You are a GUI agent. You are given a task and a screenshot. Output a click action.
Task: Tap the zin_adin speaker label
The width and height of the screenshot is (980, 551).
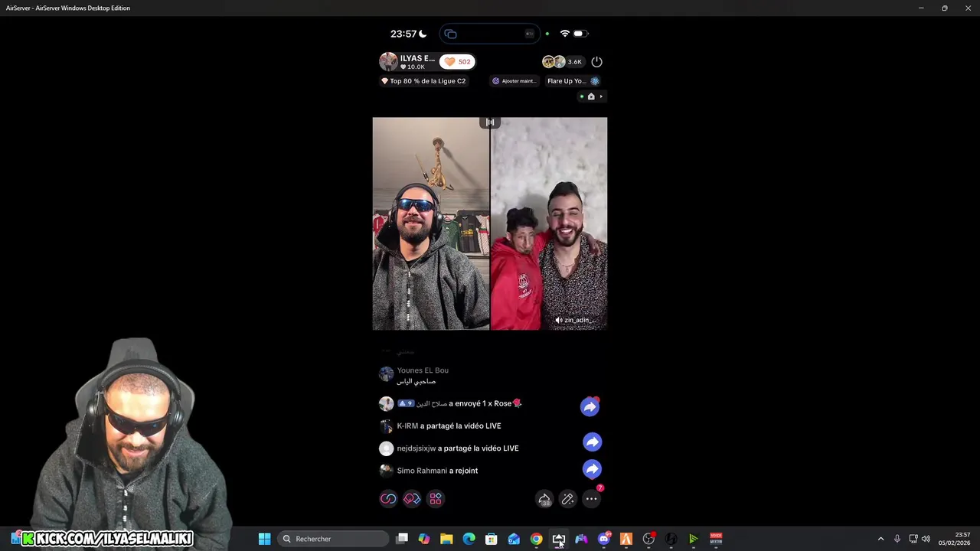click(x=577, y=320)
